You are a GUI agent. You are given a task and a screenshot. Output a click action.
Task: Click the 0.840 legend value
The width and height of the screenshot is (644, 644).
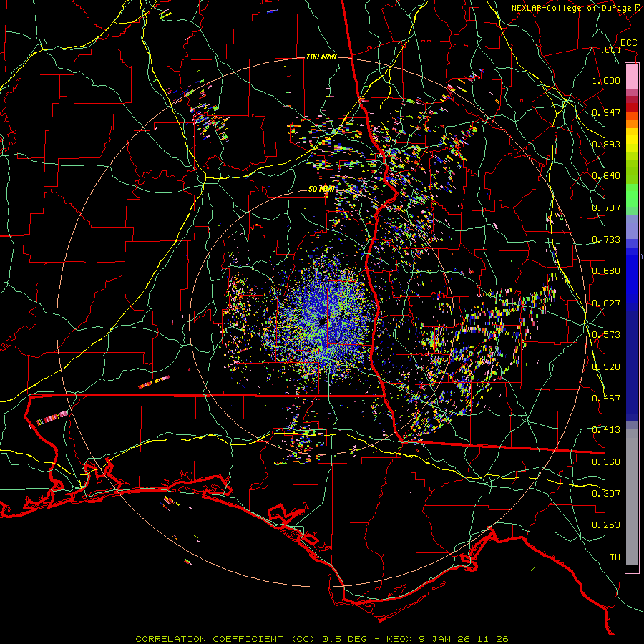[606, 176]
